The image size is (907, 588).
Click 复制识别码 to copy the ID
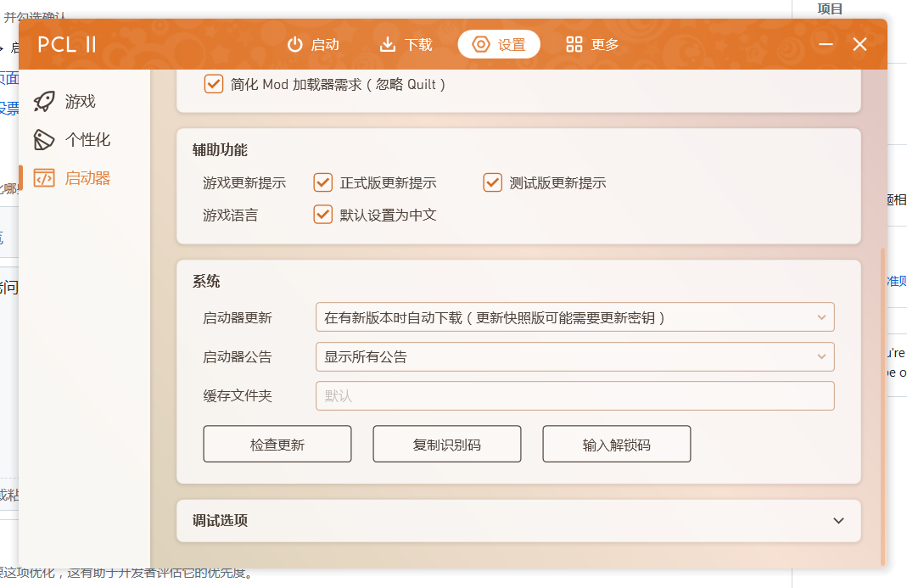tap(446, 443)
